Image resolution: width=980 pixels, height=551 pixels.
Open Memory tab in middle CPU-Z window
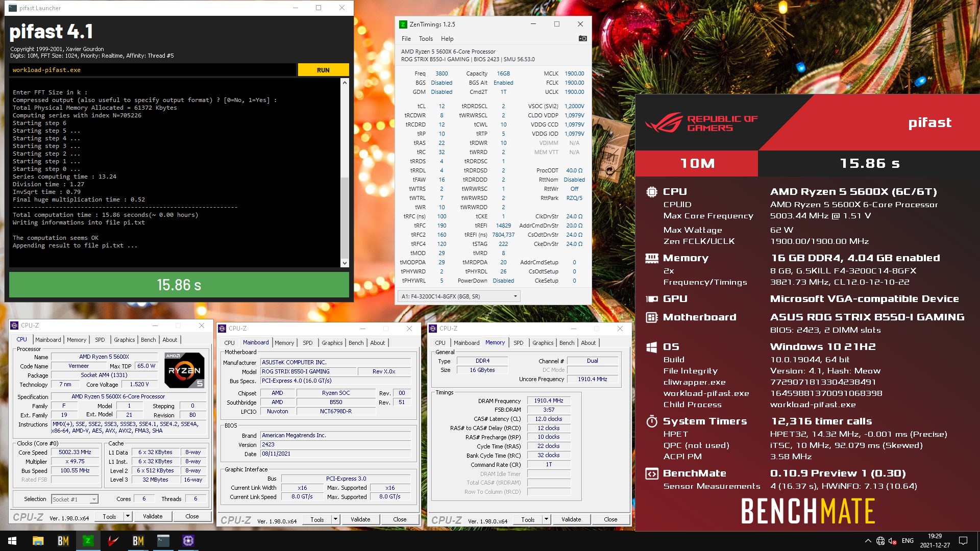point(284,343)
